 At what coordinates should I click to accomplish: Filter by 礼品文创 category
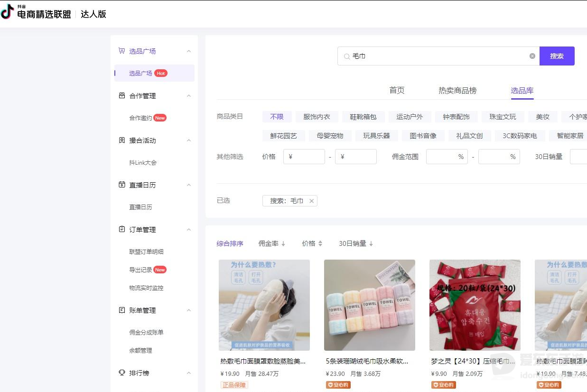[x=469, y=136]
